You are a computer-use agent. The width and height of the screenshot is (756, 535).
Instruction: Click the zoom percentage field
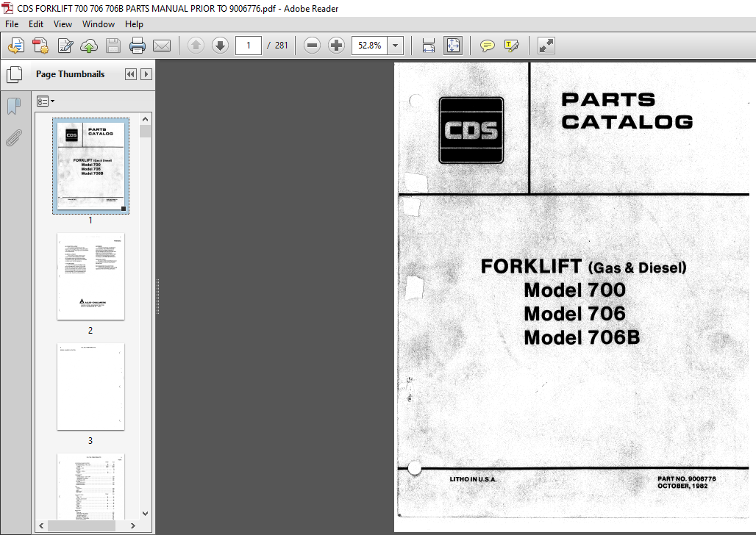[369, 46]
